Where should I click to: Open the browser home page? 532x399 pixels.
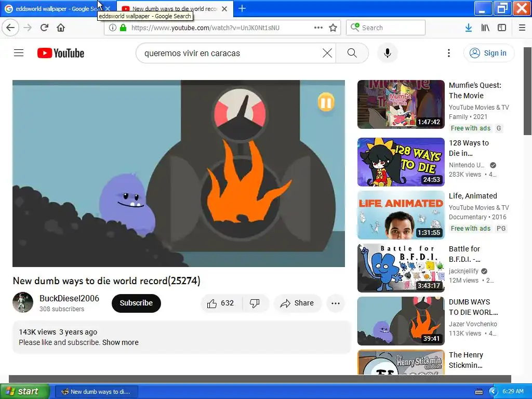(61, 28)
